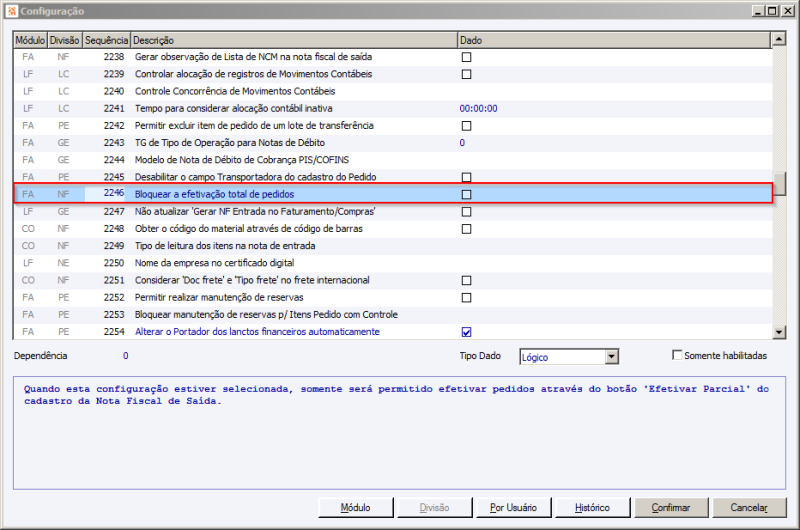
Task: Select row Controle Concorrência de Movimentos Contábeis
Action: click(x=393, y=91)
